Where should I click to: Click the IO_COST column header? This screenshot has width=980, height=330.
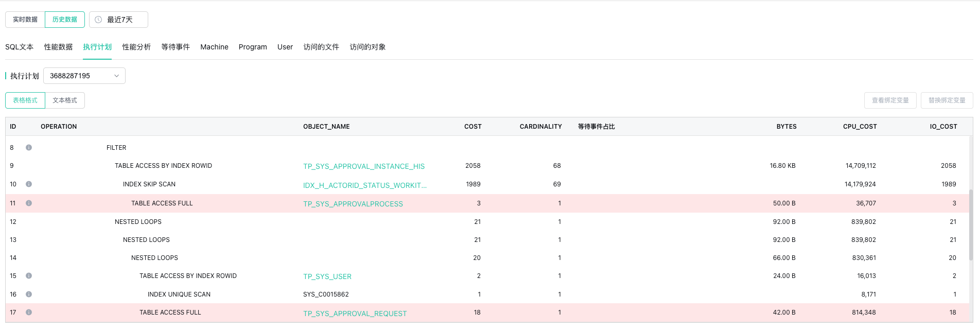943,127
